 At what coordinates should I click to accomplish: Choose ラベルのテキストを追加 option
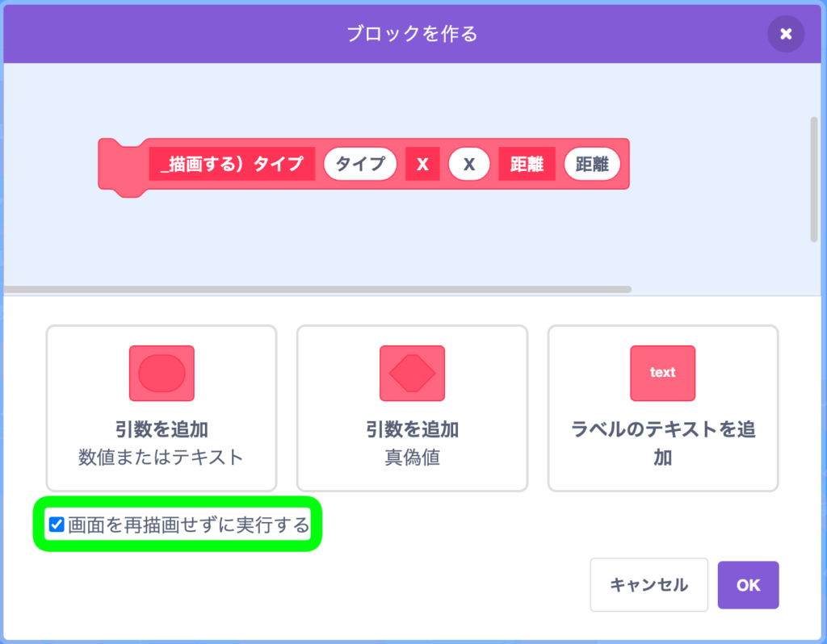663,408
